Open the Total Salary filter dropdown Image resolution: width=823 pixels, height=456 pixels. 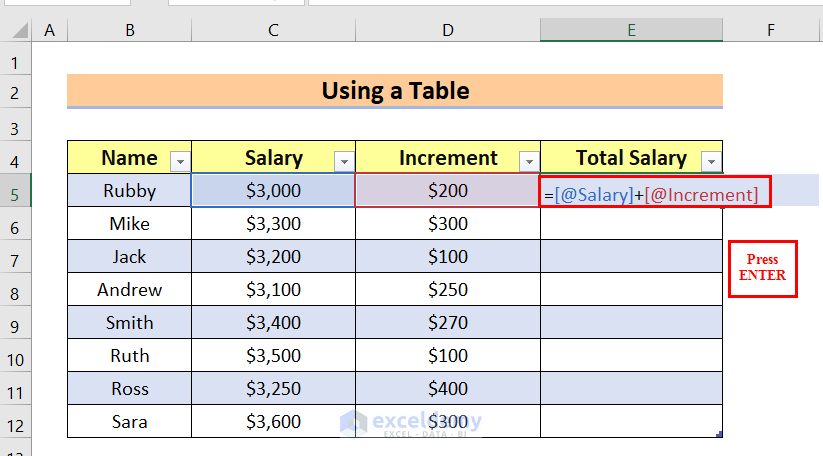[711, 160]
